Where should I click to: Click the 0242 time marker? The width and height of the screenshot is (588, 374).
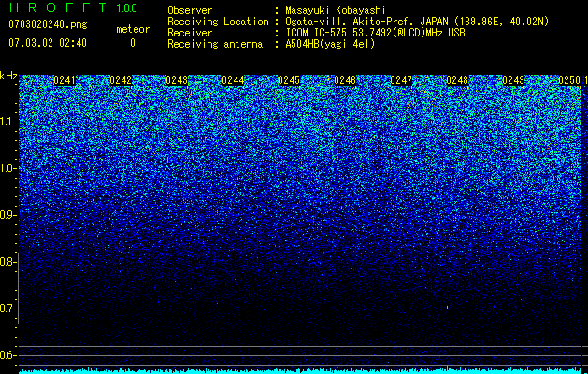121,80
